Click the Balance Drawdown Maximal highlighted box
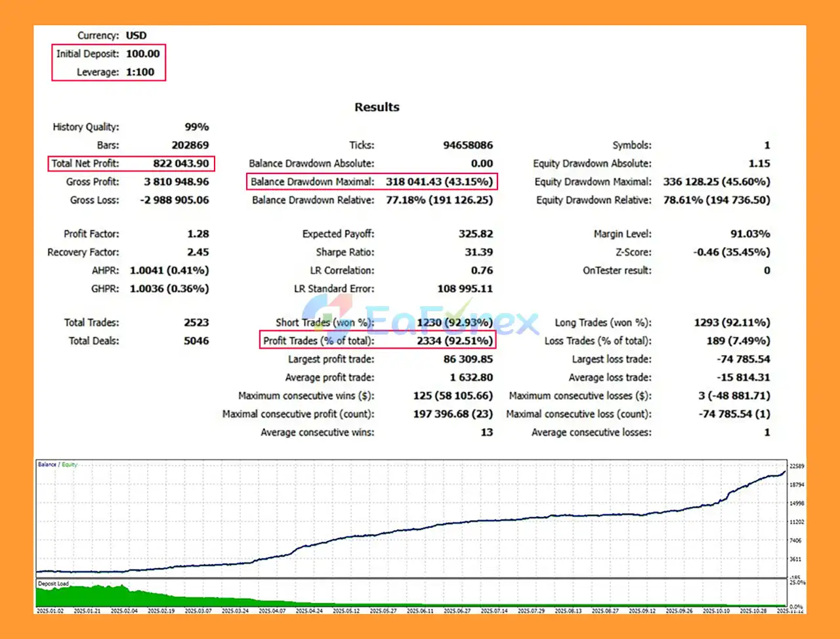This screenshot has width=840, height=639. coord(371,182)
